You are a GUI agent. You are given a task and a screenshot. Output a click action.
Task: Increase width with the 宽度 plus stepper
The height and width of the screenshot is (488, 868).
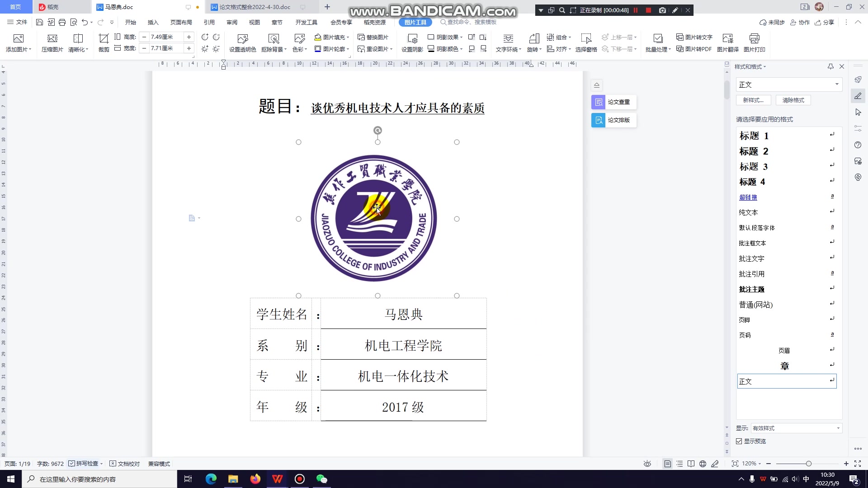point(189,48)
